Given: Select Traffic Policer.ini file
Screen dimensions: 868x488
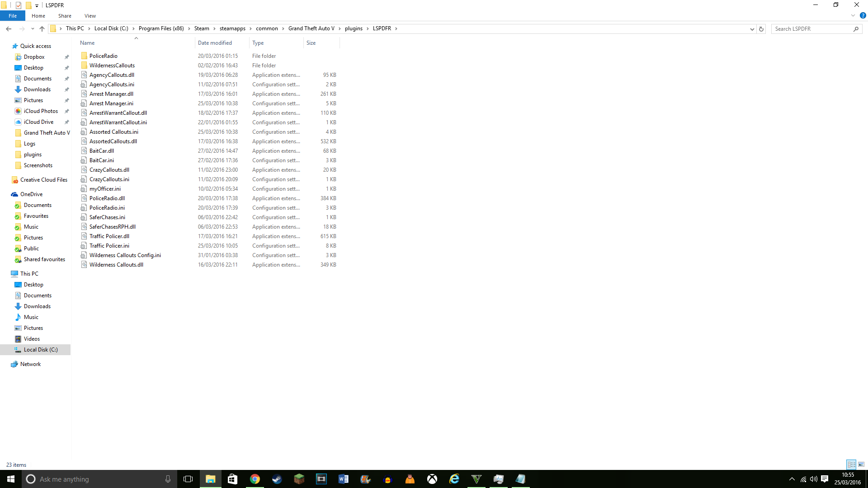Looking at the screenshot, I should pos(109,246).
